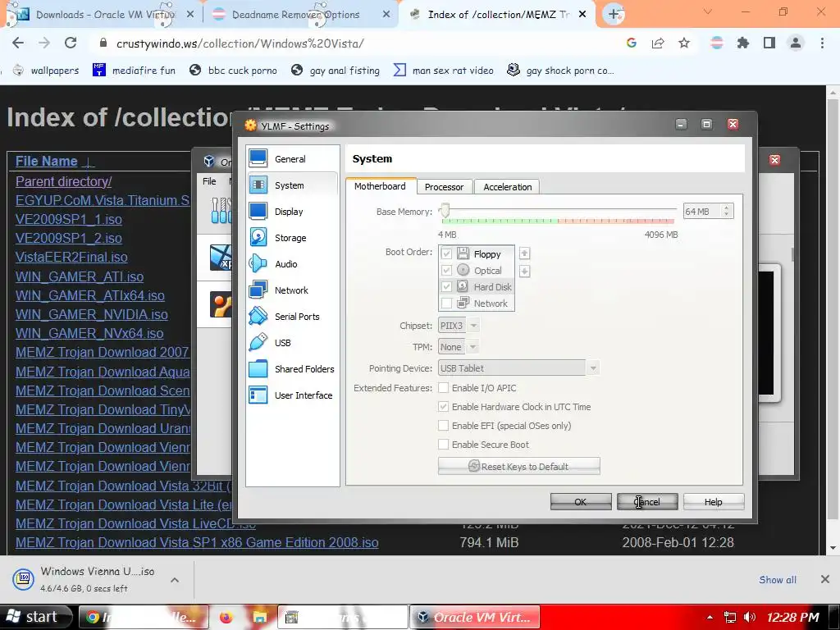The height and width of the screenshot is (630, 840).
Task: Click the Base Memory slider handle
Action: [445, 211]
